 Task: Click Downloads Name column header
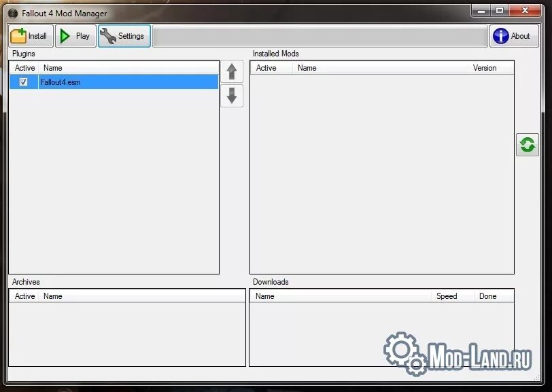(341, 296)
